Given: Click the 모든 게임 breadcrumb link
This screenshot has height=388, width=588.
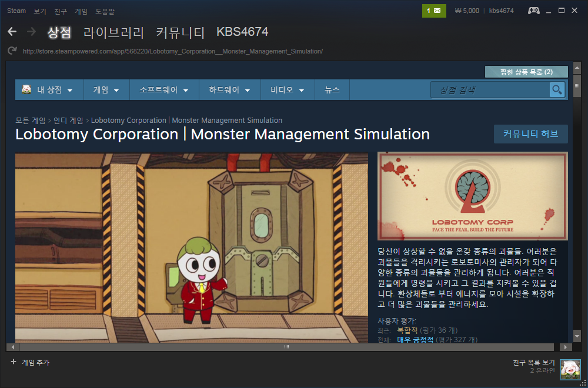Looking at the screenshot, I should click(31, 121).
